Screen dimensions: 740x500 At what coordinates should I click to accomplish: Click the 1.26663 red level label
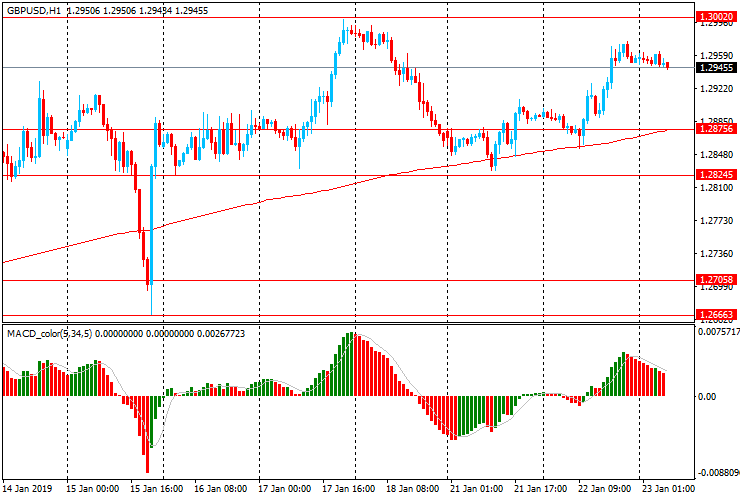click(x=716, y=314)
